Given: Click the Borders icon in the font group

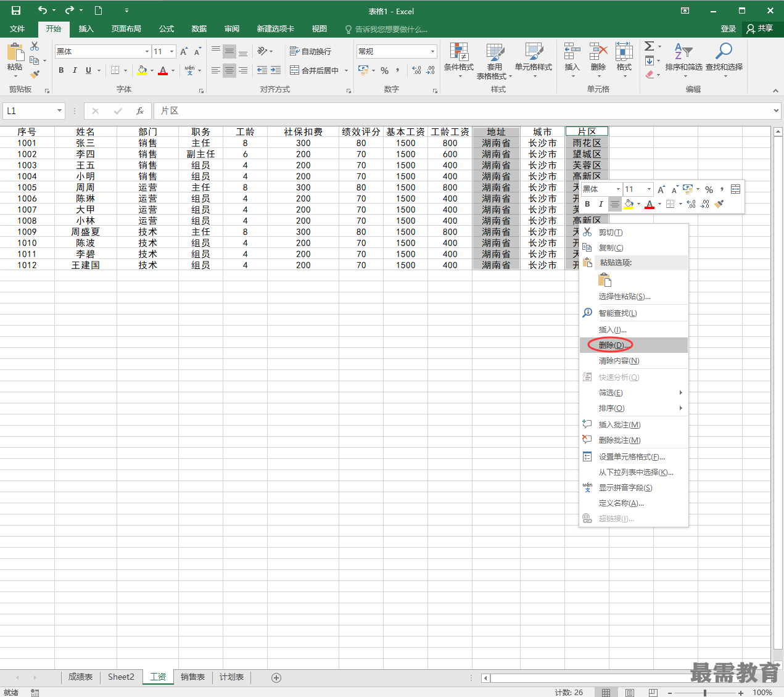Looking at the screenshot, I should tap(115, 70).
